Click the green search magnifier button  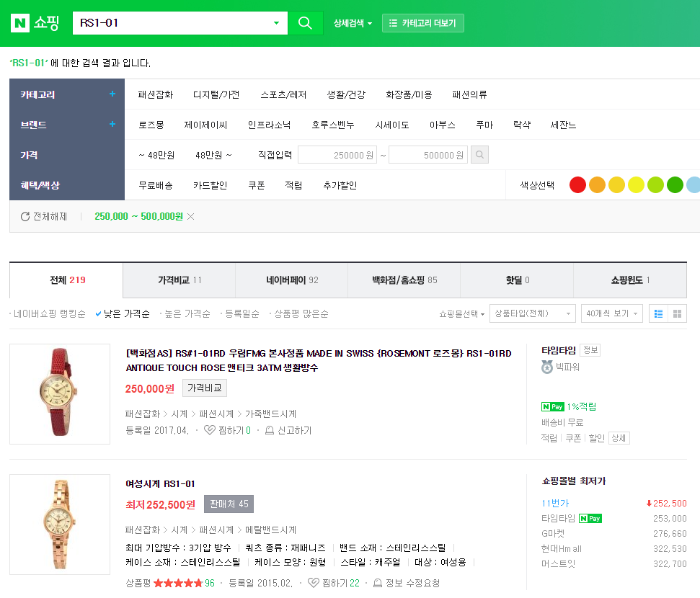pyautogui.click(x=306, y=23)
